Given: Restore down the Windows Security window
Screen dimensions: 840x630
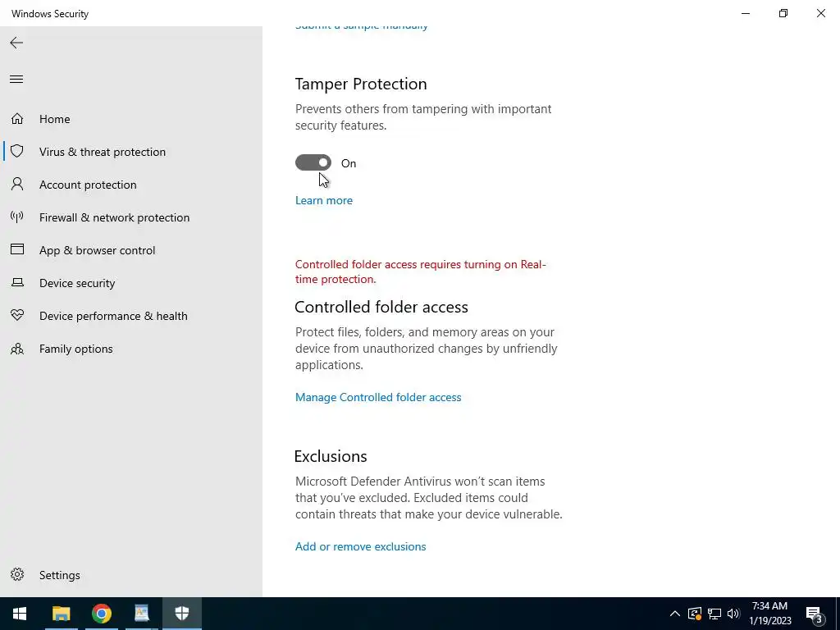Looking at the screenshot, I should [783, 13].
